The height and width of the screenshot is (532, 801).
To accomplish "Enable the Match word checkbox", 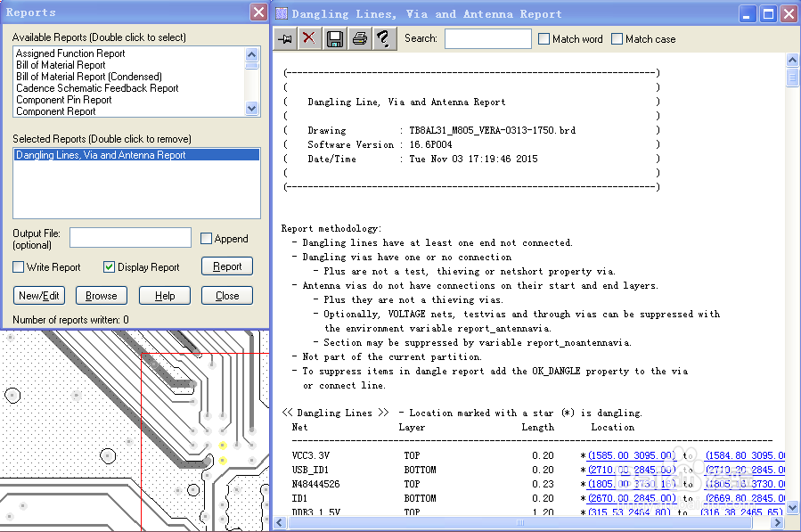I will (x=544, y=39).
